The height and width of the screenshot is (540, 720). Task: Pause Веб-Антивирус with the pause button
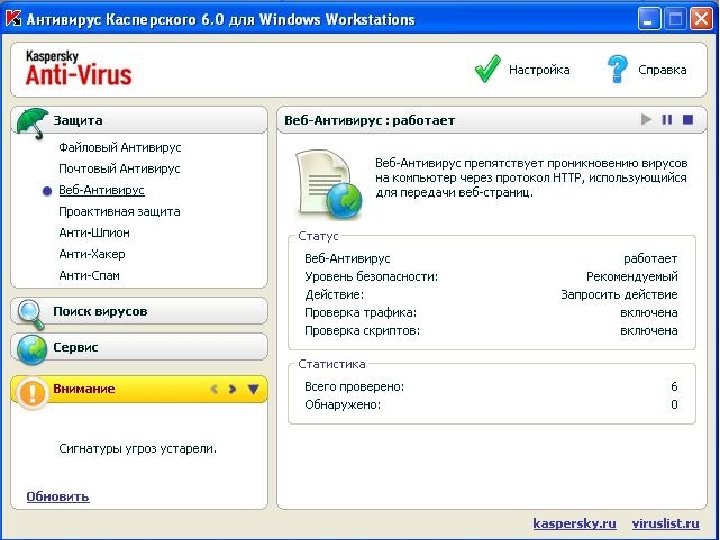click(x=667, y=120)
